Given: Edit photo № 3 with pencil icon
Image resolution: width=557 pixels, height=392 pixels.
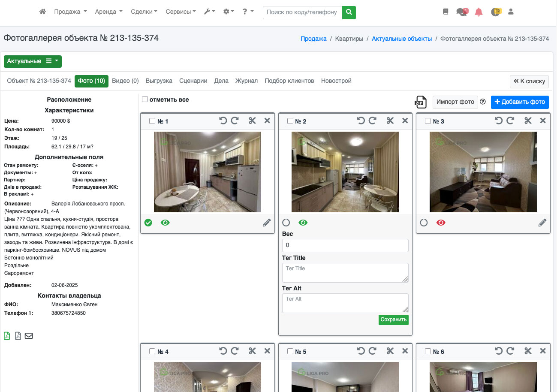Looking at the screenshot, I should coord(542,223).
